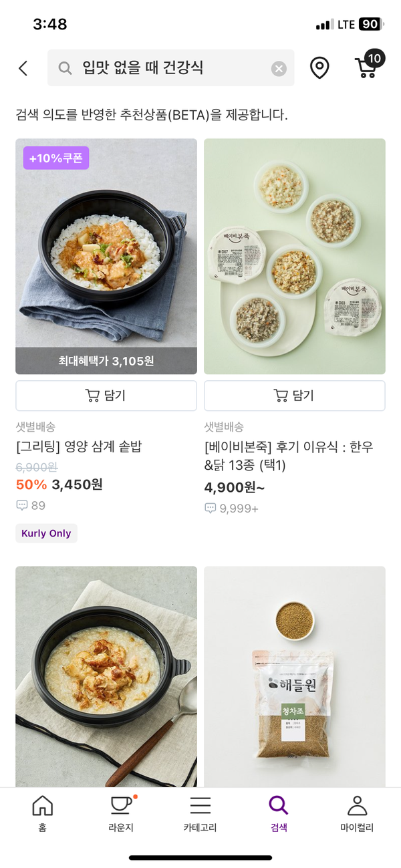Add 베이비본죽 baby food with 담기 button

click(x=294, y=395)
